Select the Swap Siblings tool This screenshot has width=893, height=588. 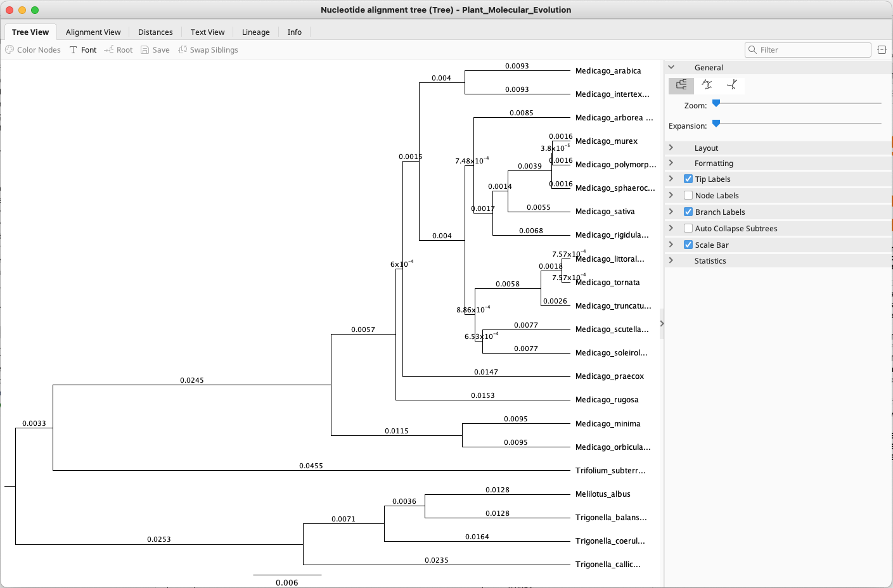coord(208,49)
